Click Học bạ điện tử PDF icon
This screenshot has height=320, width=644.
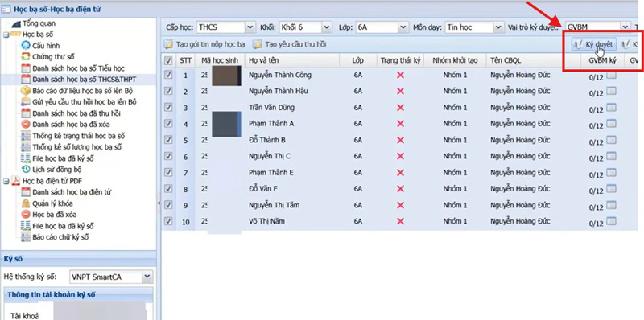(x=15, y=181)
